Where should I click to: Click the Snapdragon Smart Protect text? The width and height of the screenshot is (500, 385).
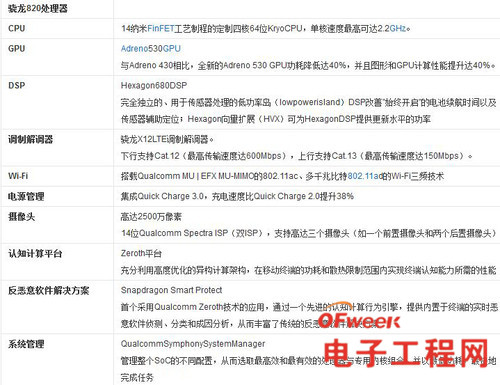pyautogui.click(x=171, y=290)
